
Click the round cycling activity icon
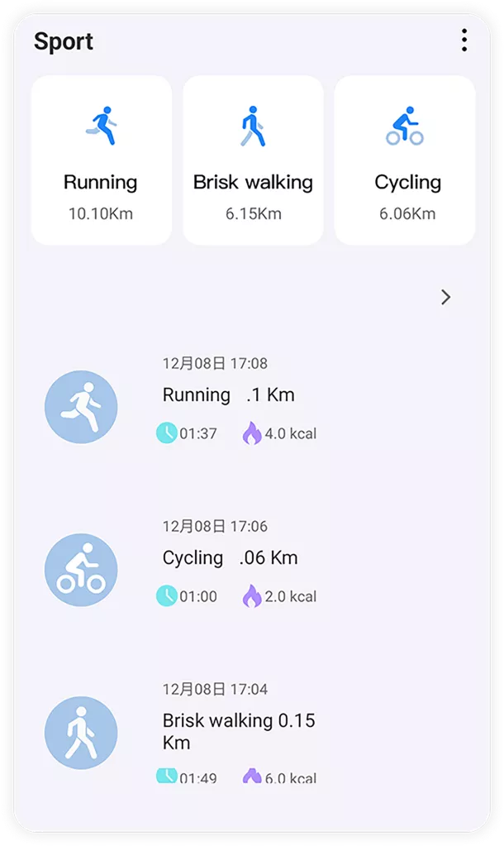click(x=81, y=570)
